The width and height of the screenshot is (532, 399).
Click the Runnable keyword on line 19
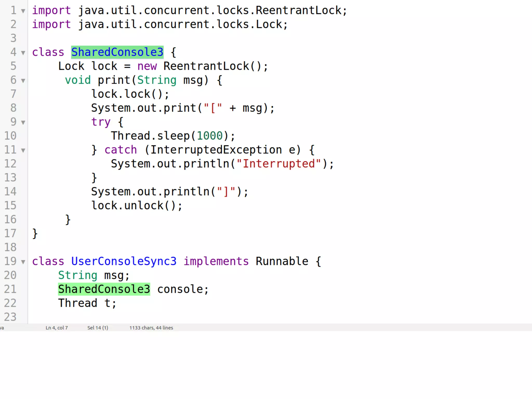click(x=282, y=261)
